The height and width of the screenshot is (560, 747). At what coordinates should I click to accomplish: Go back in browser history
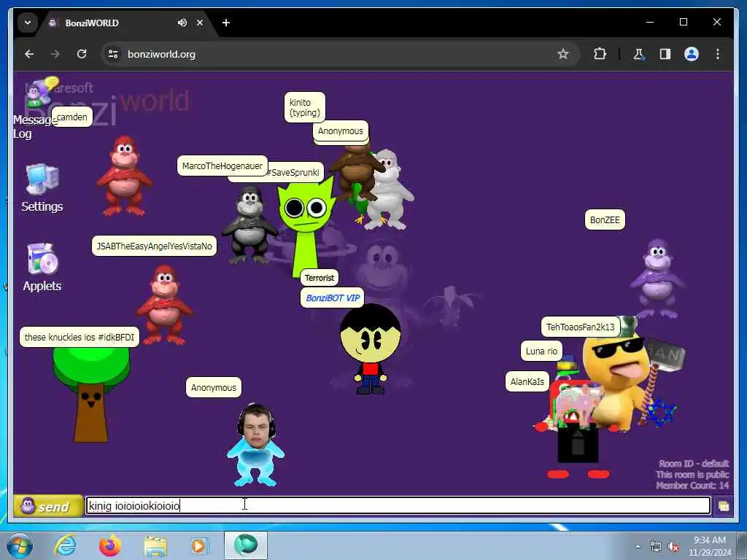point(29,54)
